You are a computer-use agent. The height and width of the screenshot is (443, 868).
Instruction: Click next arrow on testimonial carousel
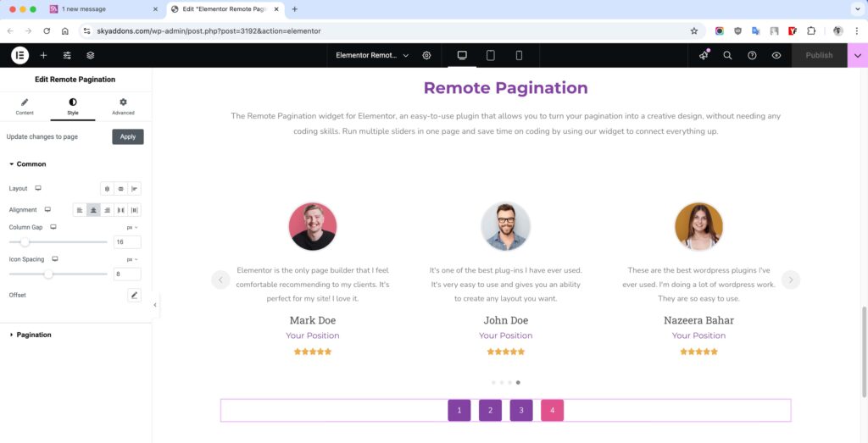(x=791, y=280)
